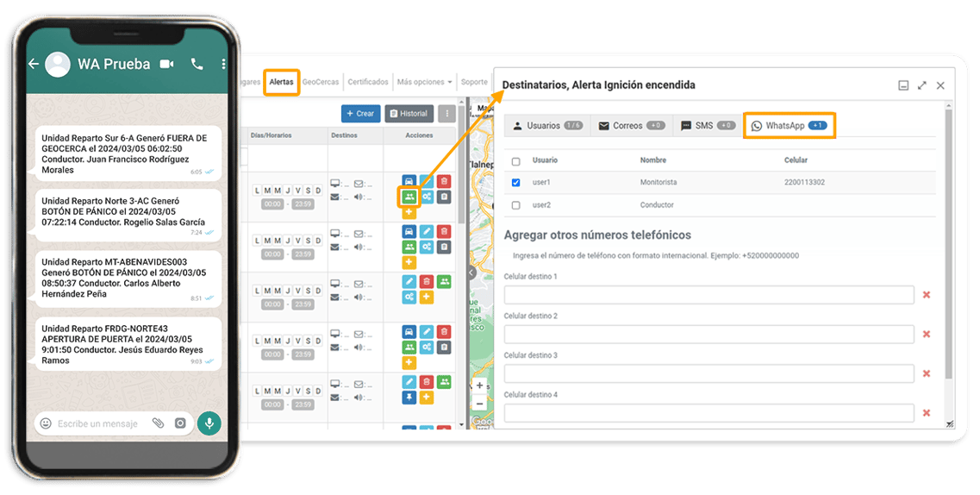Open recipients via highlighted green users icon
This screenshot has height=495, width=980.
click(x=409, y=197)
